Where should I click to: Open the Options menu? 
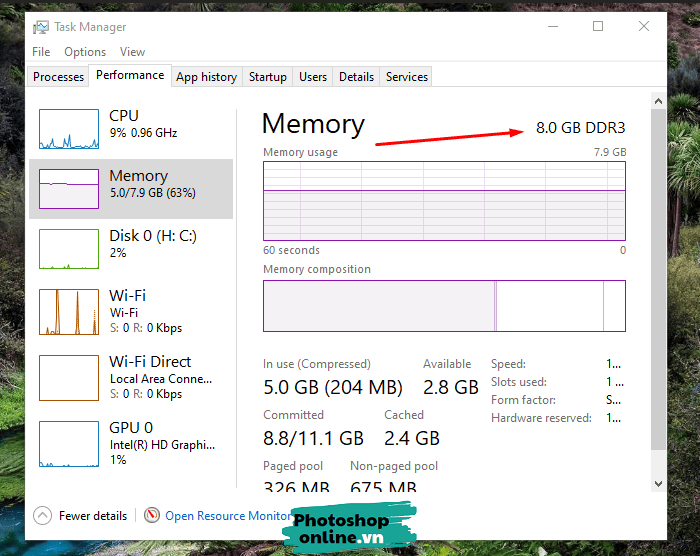tap(85, 52)
